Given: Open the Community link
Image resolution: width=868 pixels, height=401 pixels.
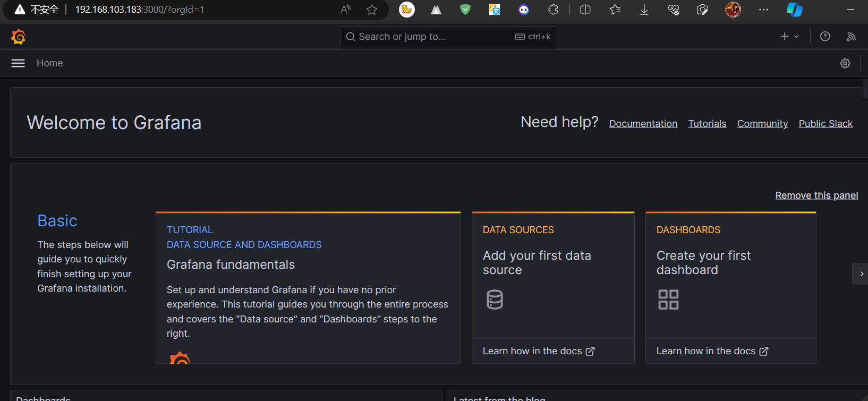Looking at the screenshot, I should pyautogui.click(x=762, y=124).
